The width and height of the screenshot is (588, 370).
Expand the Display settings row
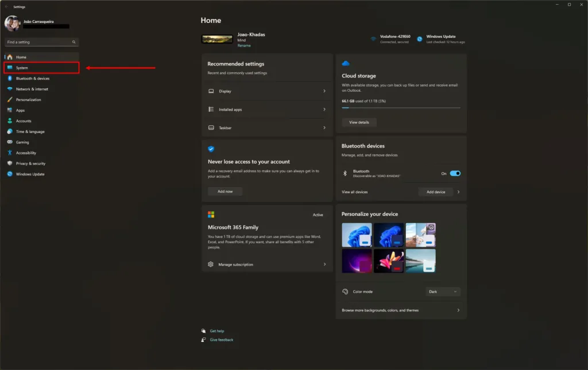267,91
